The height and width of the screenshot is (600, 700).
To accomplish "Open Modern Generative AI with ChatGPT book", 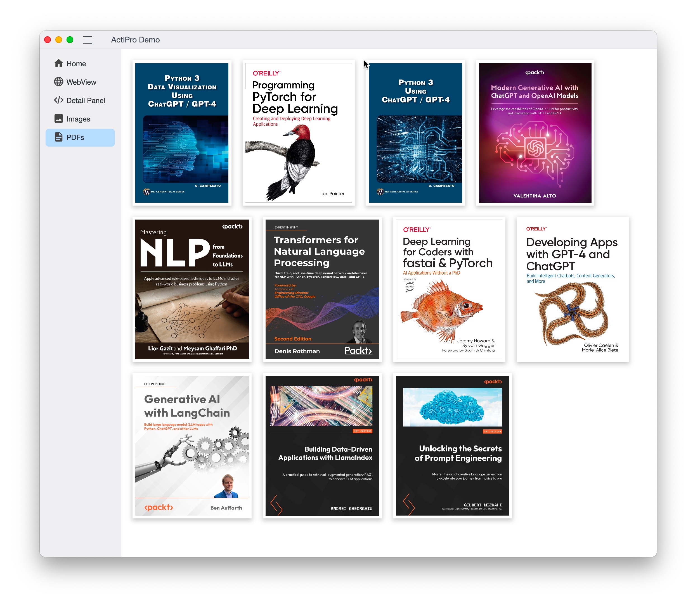I will coord(535,133).
